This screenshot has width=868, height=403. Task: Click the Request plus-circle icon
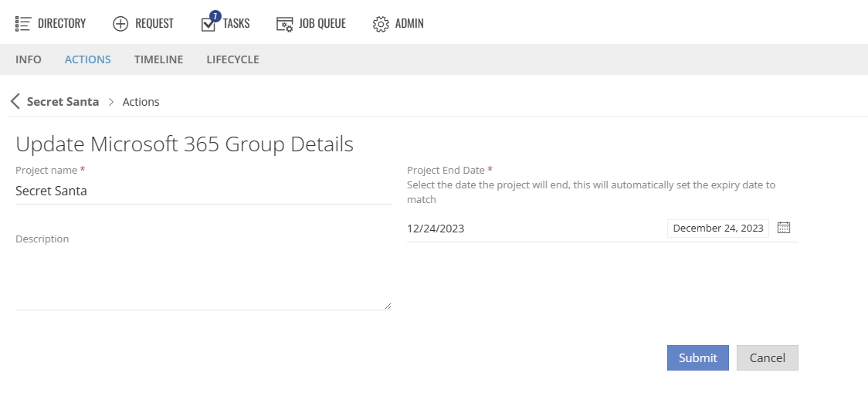pos(120,24)
